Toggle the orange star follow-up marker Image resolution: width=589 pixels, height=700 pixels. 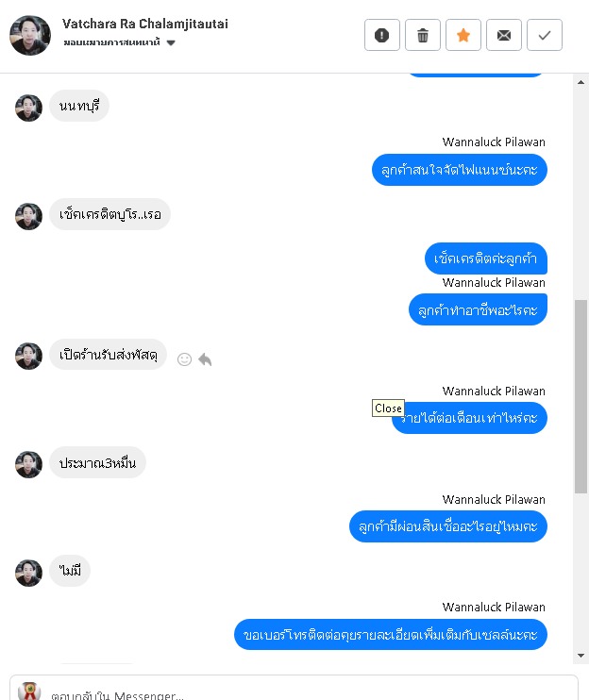(x=463, y=35)
